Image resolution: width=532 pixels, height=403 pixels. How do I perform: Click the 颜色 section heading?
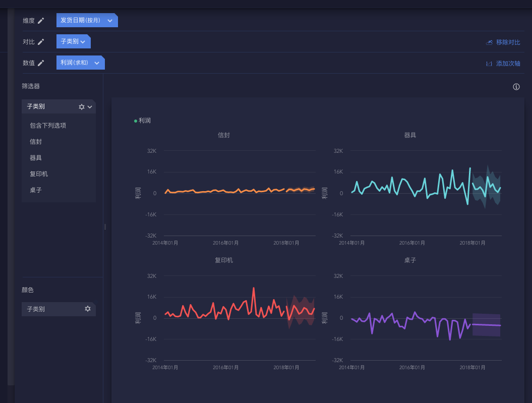(x=27, y=290)
